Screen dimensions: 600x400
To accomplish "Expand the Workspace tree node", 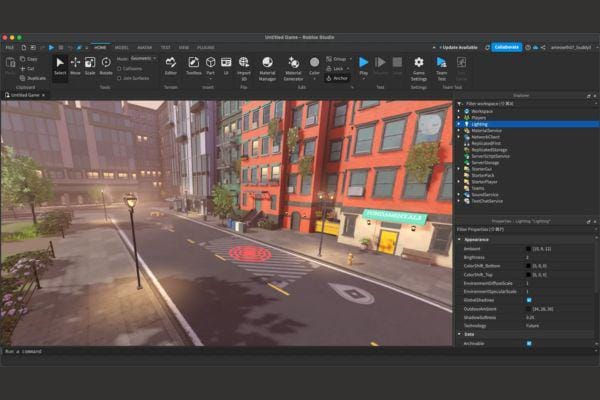I will tap(459, 111).
